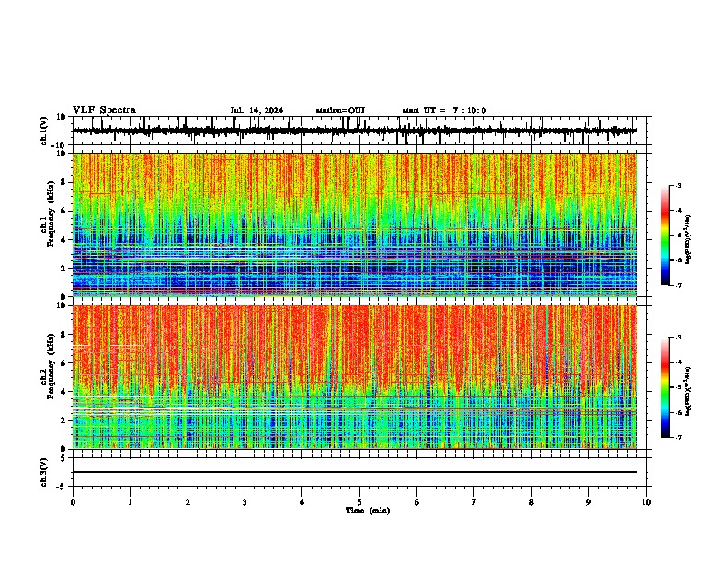
Task: Click the ch.2 colorbar PSD unit label
Action: pos(688,391)
